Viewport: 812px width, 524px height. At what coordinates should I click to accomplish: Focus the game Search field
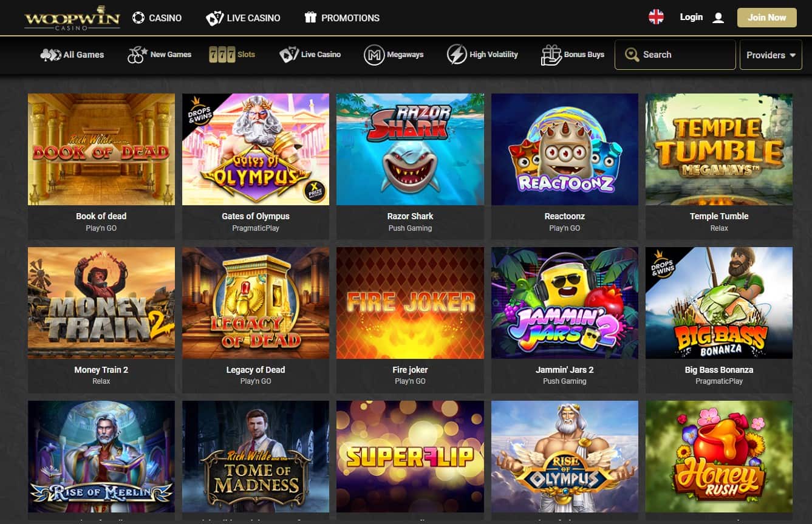pos(675,55)
